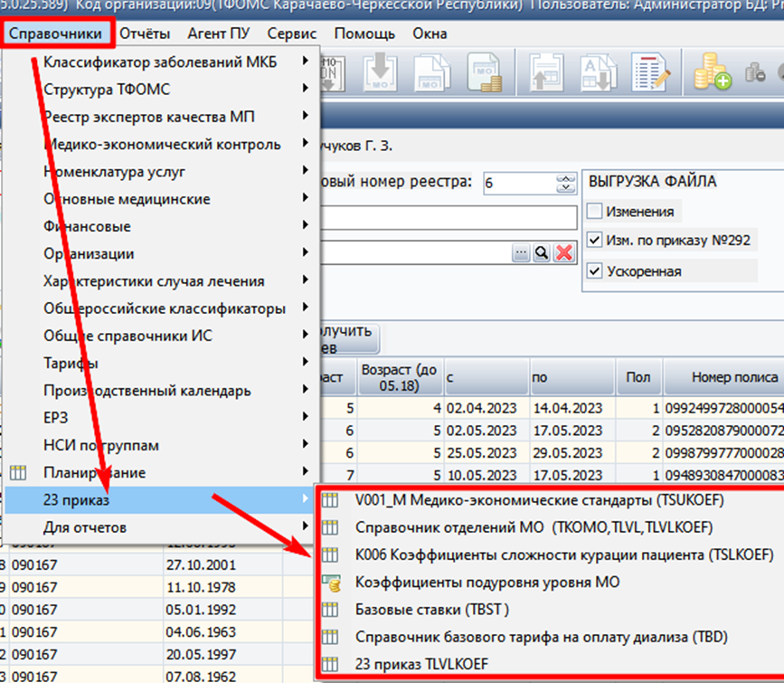Click the letter A table export icon

pyautogui.click(x=598, y=73)
